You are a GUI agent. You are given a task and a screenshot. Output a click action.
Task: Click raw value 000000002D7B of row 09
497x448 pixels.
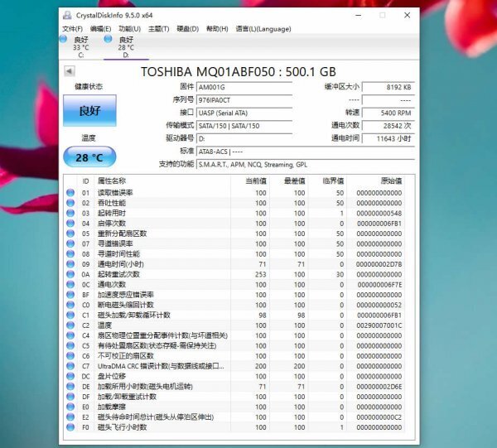[x=379, y=264]
